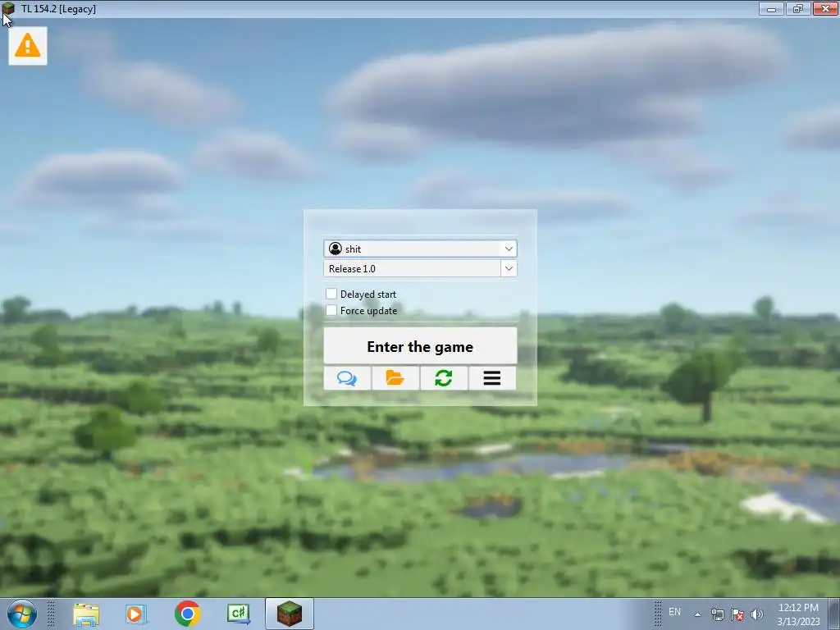Open Google Chrome from the taskbar

pyautogui.click(x=188, y=614)
